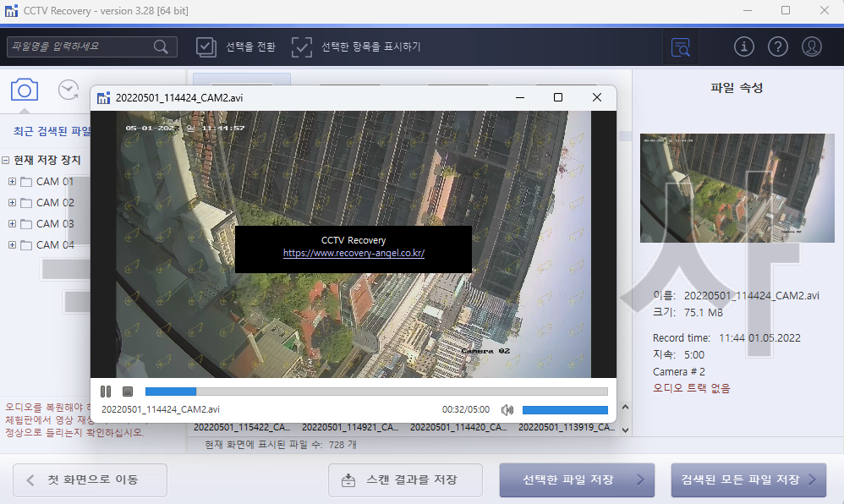
Task: Close the 20220501_114424_CAM2.avi player window
Action: [597, 97]
